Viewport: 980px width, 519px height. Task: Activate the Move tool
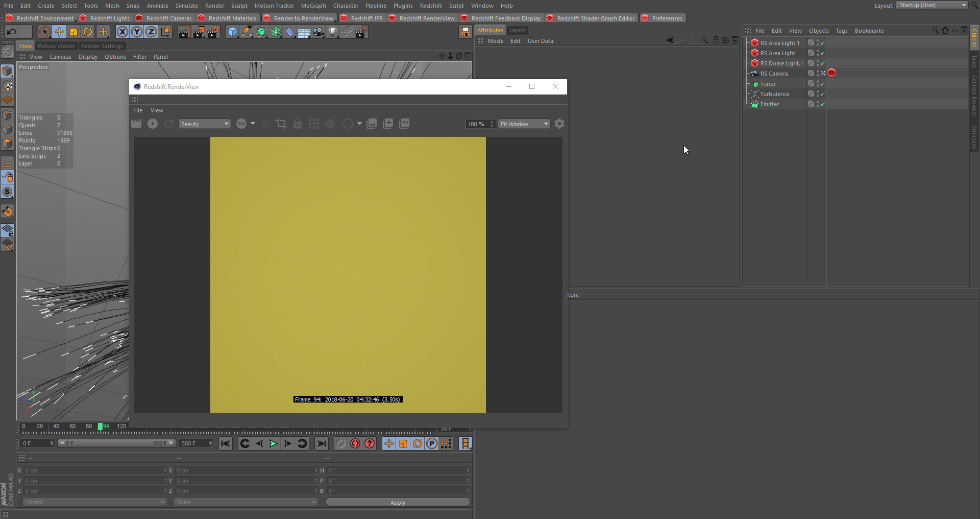(x=59, y=32)
